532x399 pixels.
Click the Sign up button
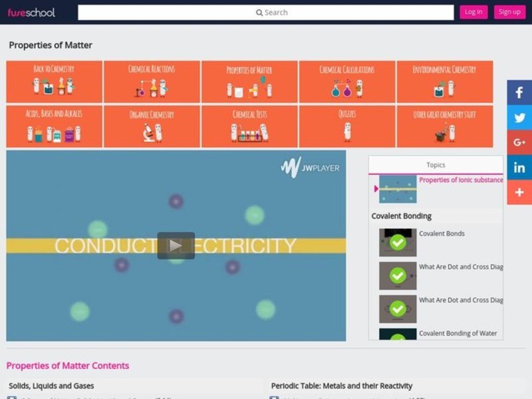point(509,12)
